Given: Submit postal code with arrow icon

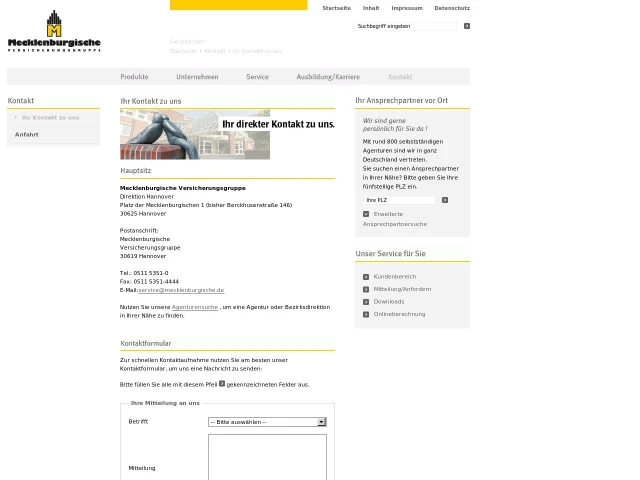Looking at the screenshot, I should [445, 200].
